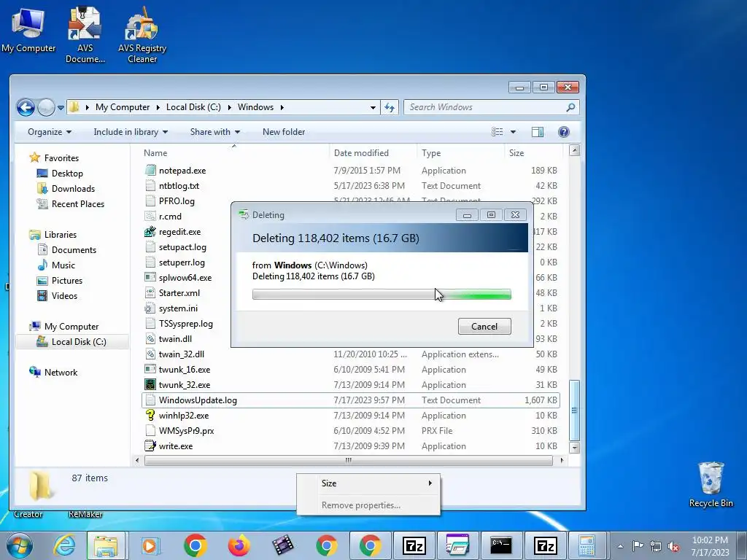This screenshot has width=747, height=560.
Task: Select the r.cmd file
Action: [170, 216]
